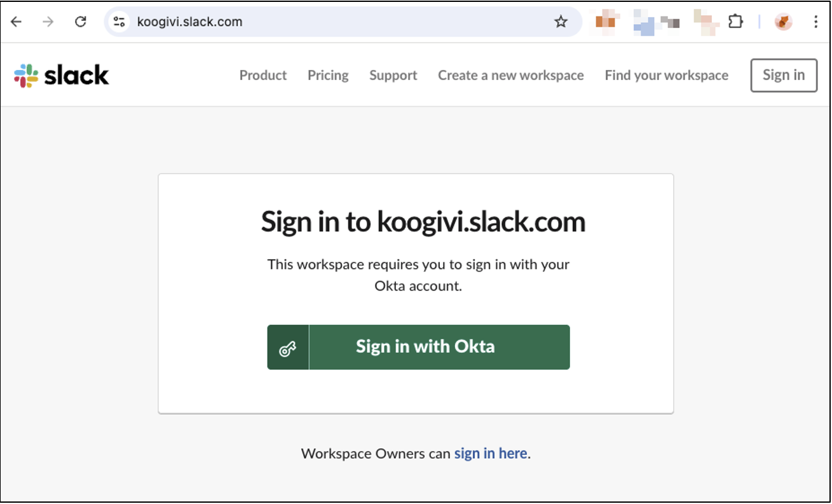This screenshot has height=504, width=832.
Task: Navigate back with the back arrow
Action: (16, 21)
